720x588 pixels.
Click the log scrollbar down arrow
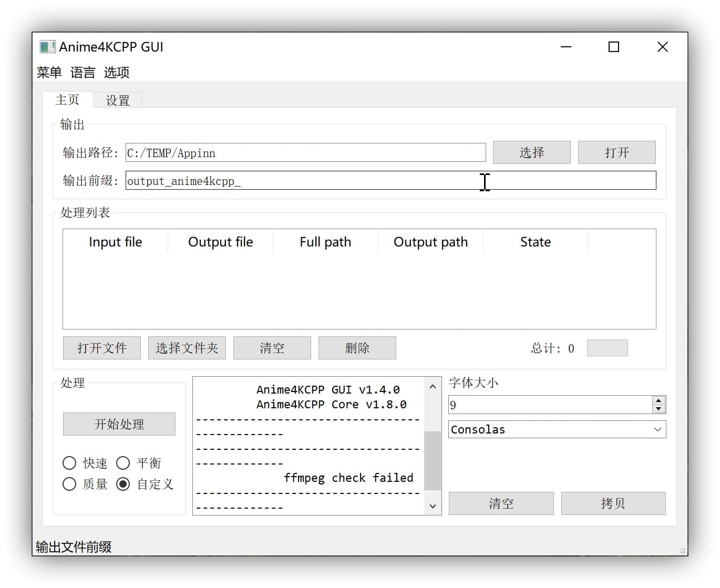coord(433,506)
